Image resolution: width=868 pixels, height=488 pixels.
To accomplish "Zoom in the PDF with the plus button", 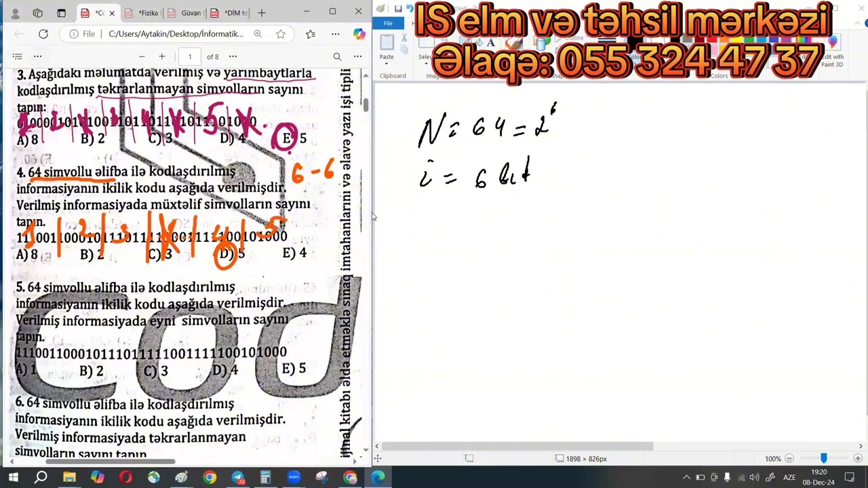I will click(x=161, y=57).
